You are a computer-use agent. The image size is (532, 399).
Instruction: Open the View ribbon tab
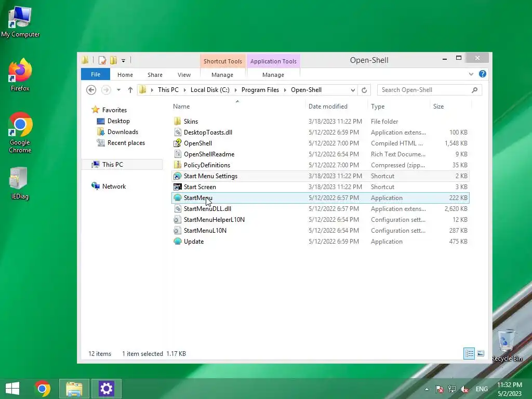(x=184, y=75)
